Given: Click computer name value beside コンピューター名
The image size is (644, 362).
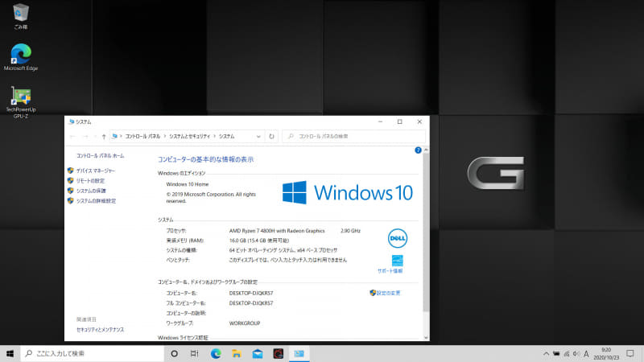Looking at the screenshot, I should click(251, 293).
